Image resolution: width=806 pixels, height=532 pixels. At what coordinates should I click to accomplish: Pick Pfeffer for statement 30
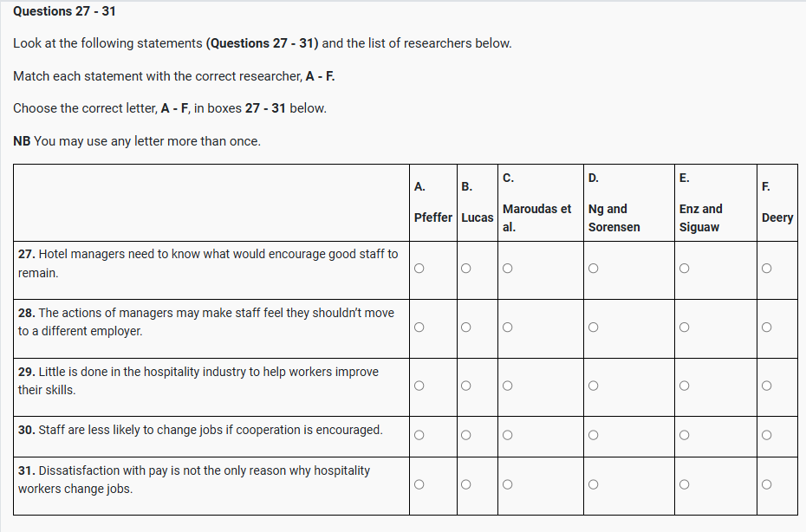click(x=419, y=435)
